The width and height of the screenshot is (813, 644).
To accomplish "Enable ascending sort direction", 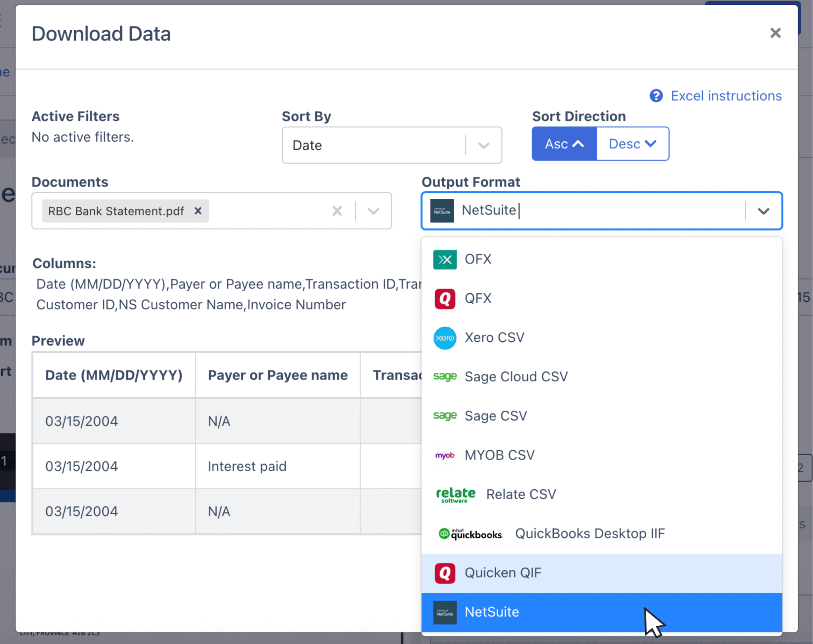I will [x=564, y=144].
